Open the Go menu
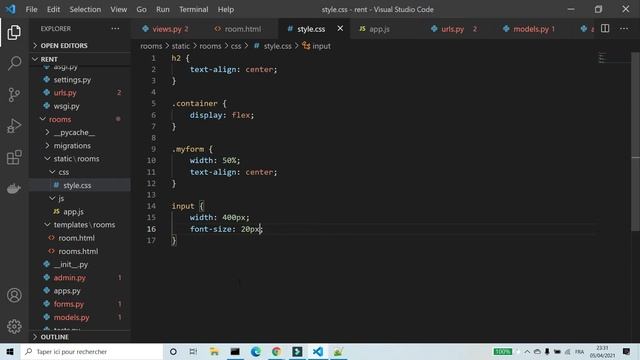 [x=141, y=9]
